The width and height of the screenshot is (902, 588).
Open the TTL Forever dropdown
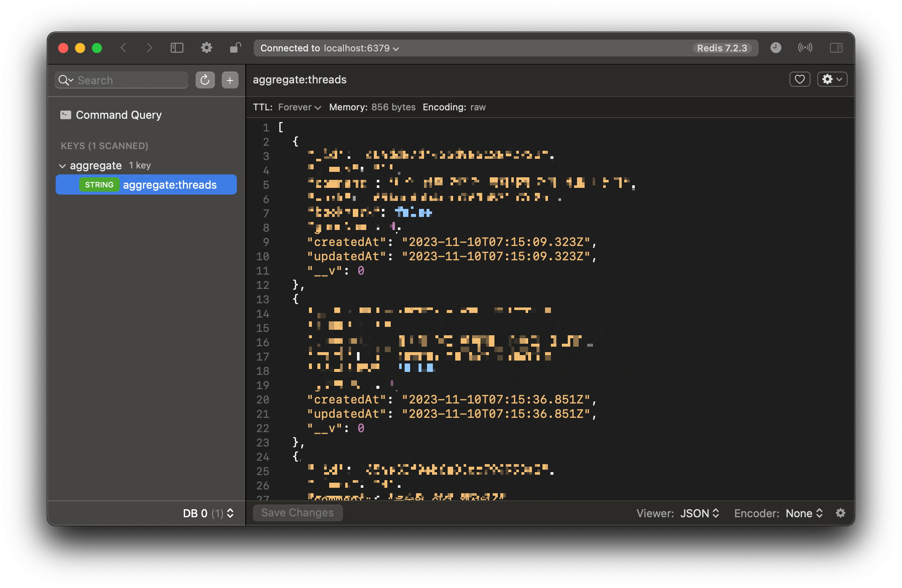(299, 107)
